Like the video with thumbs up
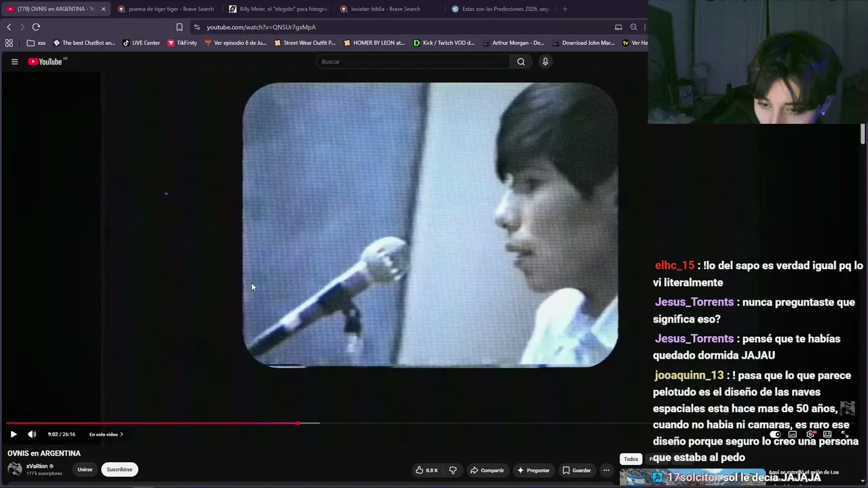The image size is (868, 488). [x=427, y=470]
